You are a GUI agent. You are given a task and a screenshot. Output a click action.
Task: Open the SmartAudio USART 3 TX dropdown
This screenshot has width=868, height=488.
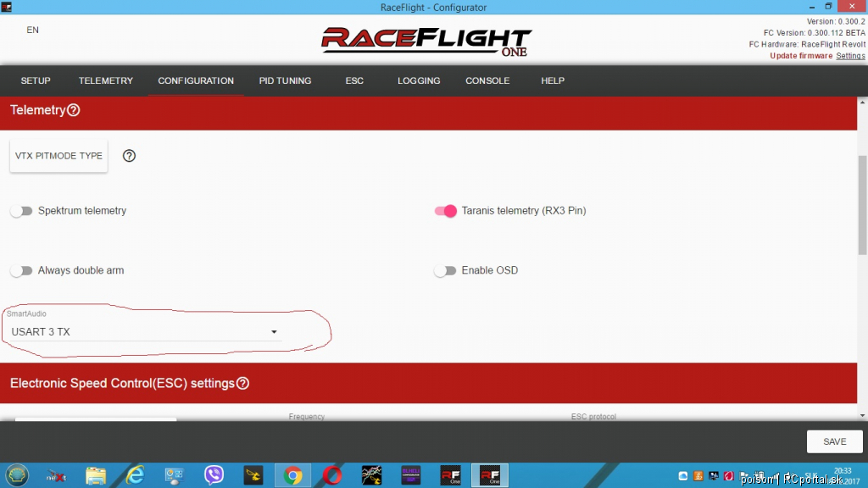(144, 332)
